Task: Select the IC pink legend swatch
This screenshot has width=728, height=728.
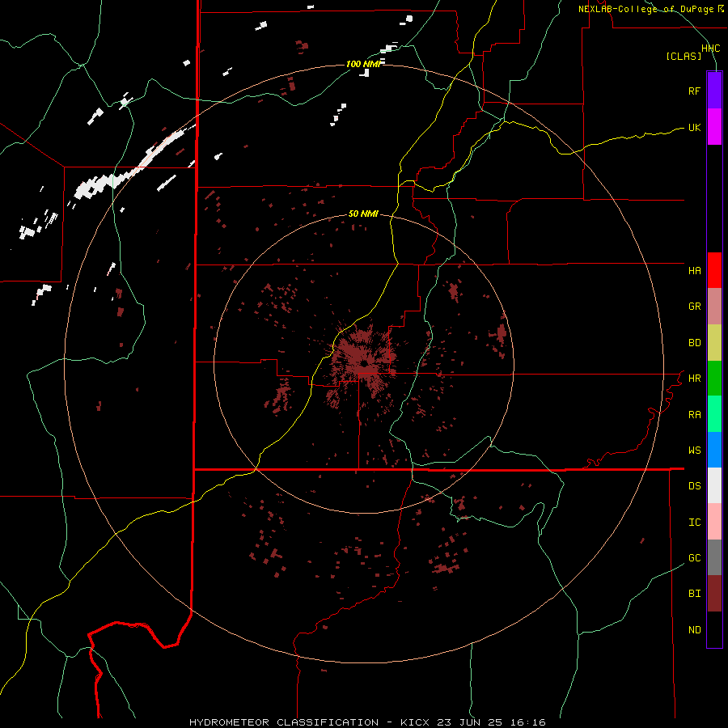Action: (x=714, y=522)
